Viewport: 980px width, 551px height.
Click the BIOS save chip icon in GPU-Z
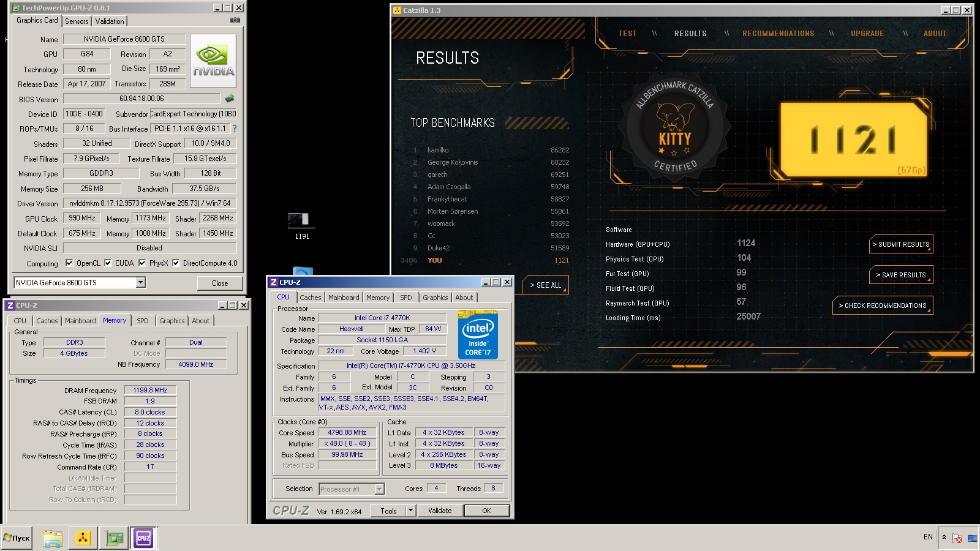click(x=230, y=98)
